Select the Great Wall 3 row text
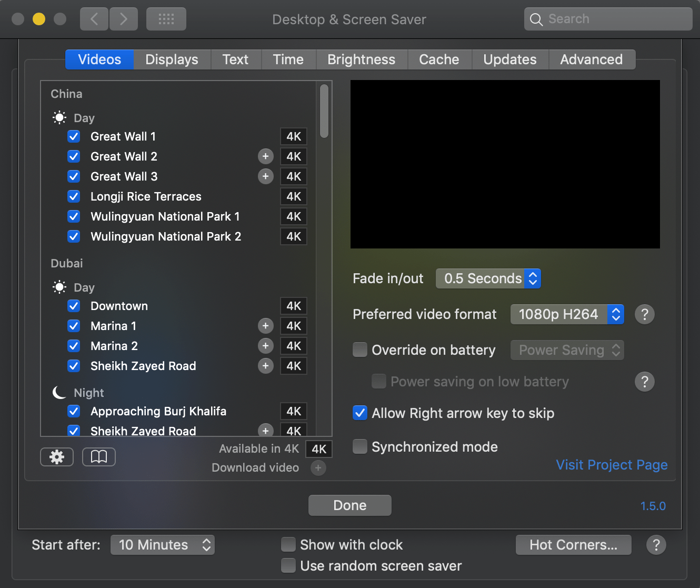700x588 pixels. (124, 176)
